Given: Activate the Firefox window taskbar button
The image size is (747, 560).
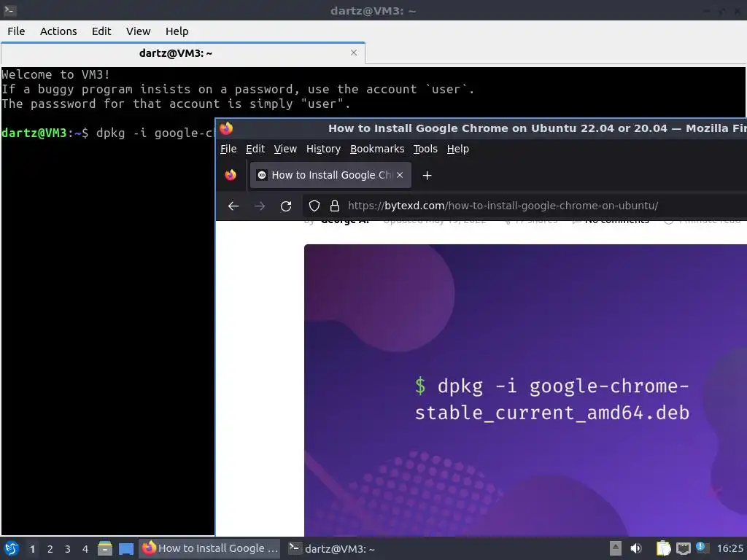Looking at the screenshot, I should (209, 548).
